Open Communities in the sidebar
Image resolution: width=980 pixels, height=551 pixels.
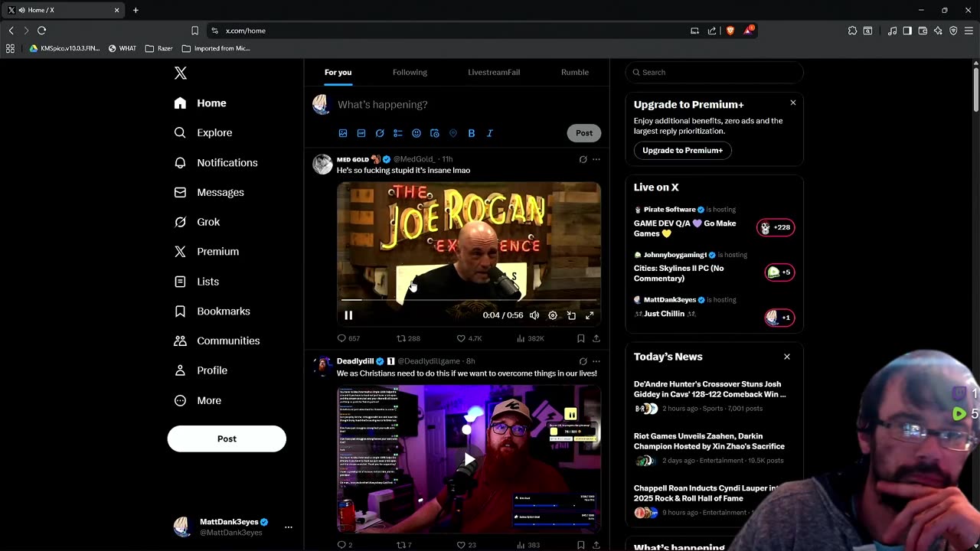point(217,341)
